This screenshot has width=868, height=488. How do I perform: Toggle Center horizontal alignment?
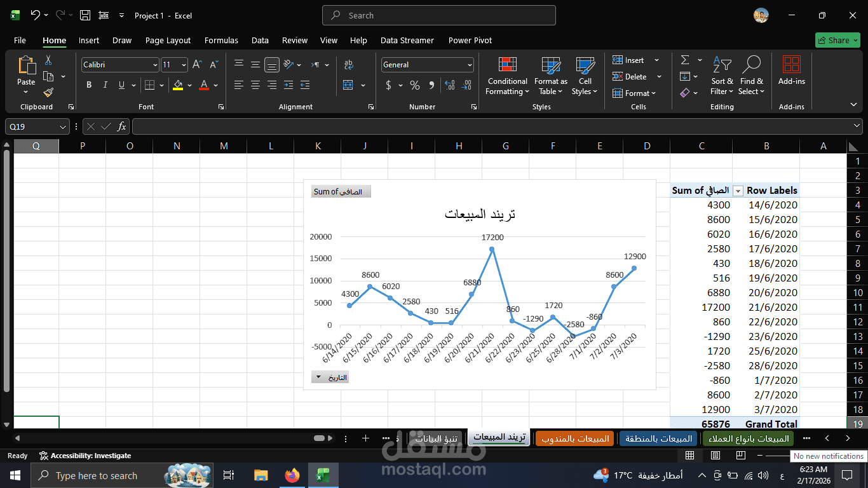tap(255, 85)
